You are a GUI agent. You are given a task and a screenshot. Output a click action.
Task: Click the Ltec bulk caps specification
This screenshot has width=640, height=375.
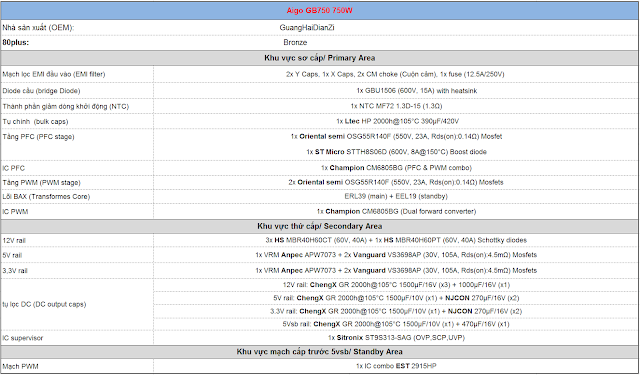(398, 121)
